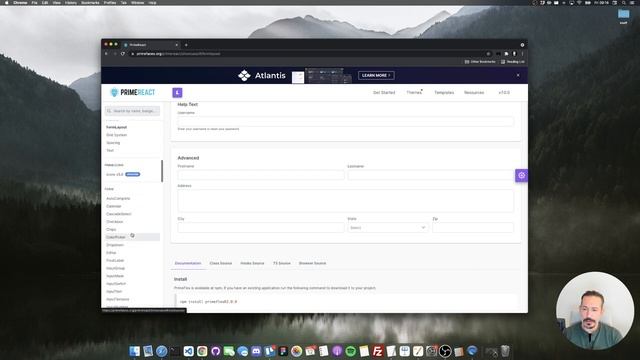Open FileZilla from the Dock
The image size is (640, 360).
click(x=378, y=351)
